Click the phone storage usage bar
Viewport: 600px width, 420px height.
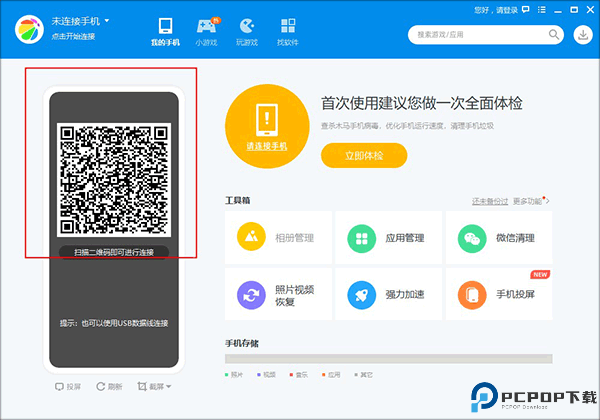coord(388,358)
